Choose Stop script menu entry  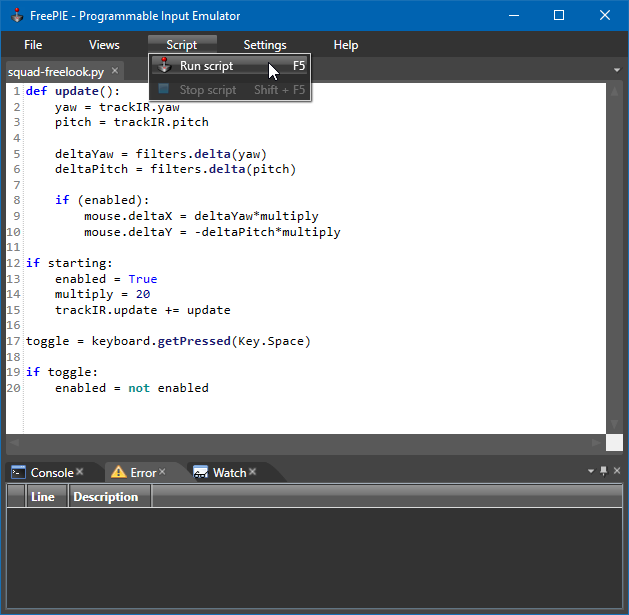(229, 89)
